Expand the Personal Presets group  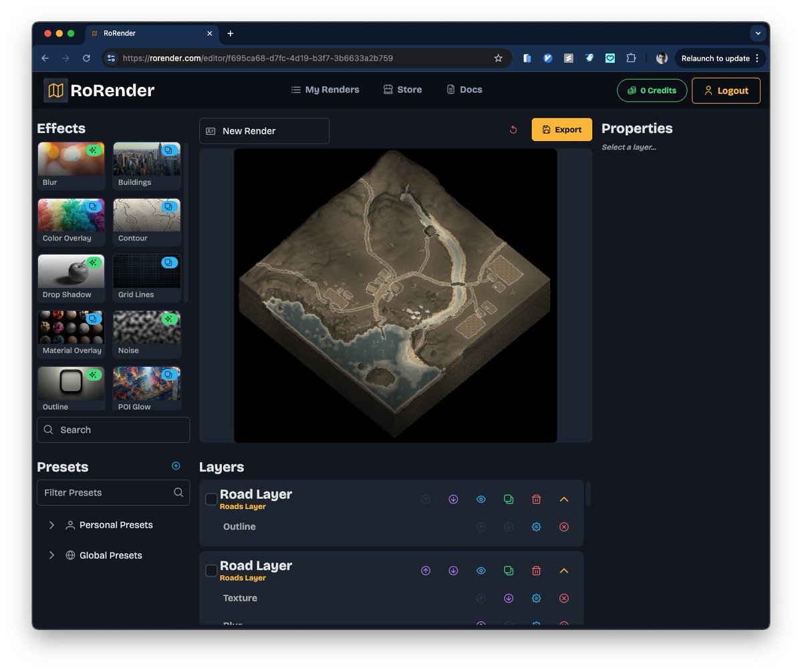[x=51, y=525]
